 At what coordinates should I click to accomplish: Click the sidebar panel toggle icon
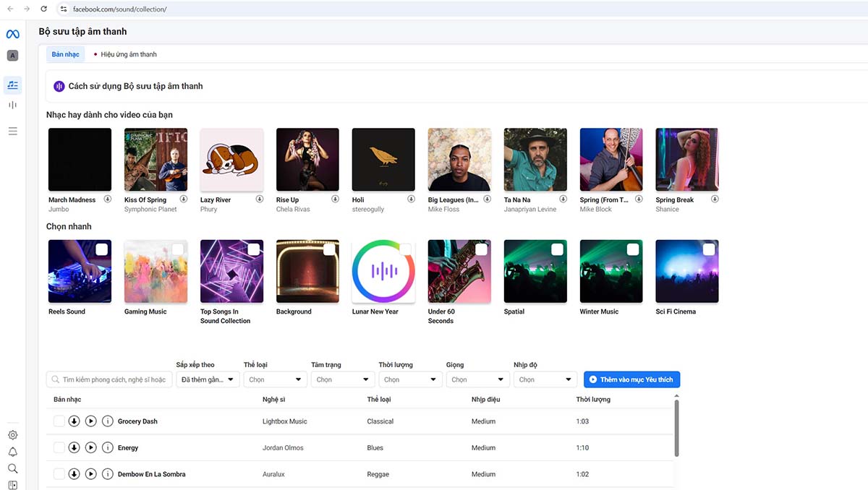pyautogui.click(x=12, y=485)
